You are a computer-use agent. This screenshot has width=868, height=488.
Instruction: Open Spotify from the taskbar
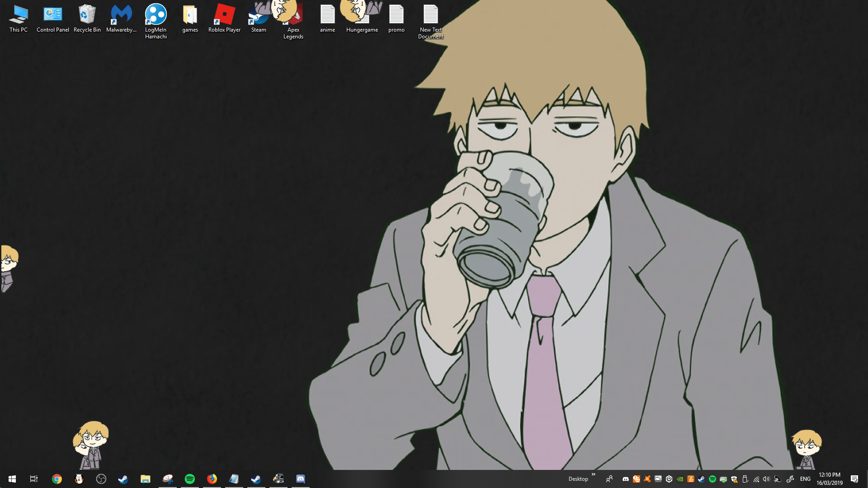click(x=190, y=479)
